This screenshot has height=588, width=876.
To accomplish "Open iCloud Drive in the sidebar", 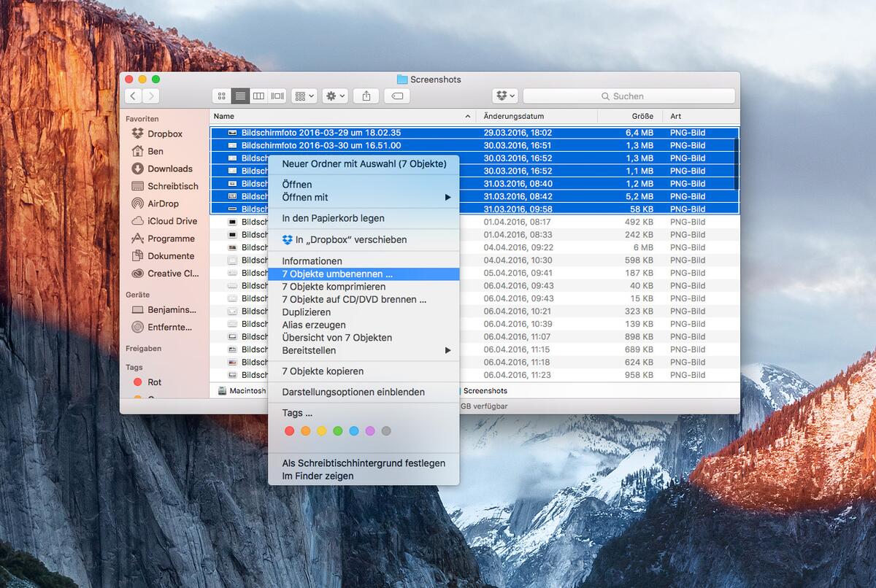I will pyautogui.click(x=172, y=221).
